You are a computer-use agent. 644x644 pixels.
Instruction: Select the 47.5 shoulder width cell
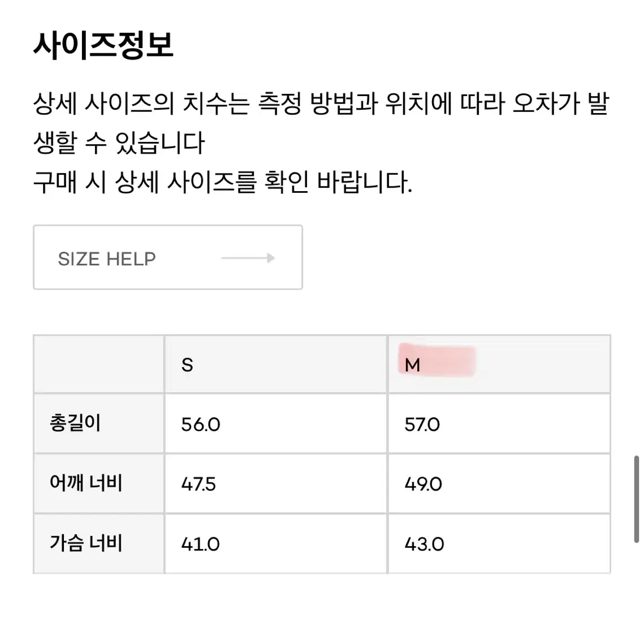pyautogui.click(x=275, y=483)
